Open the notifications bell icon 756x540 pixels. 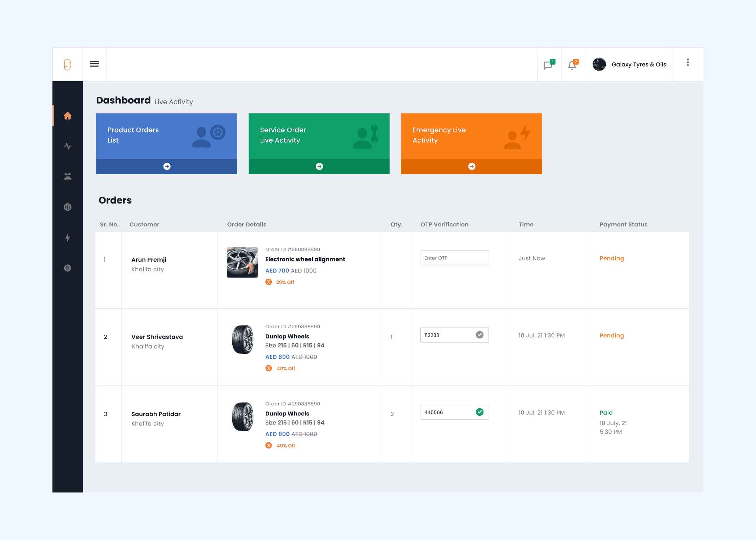coord(572,65)
